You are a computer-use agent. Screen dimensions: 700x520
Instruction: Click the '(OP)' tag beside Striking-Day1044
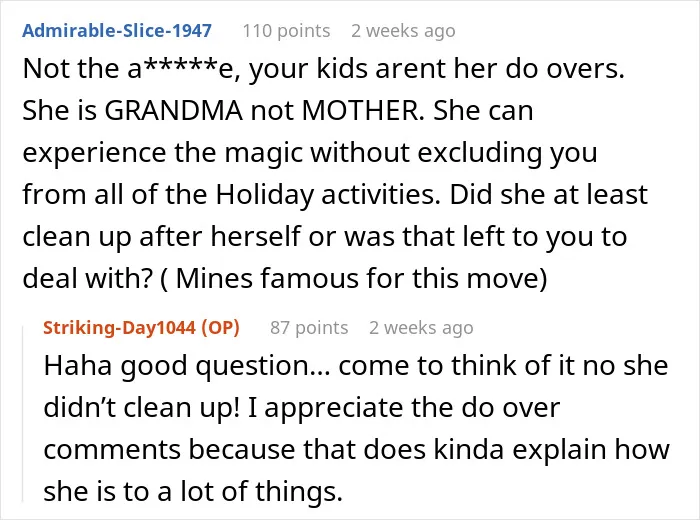(220, 328)
